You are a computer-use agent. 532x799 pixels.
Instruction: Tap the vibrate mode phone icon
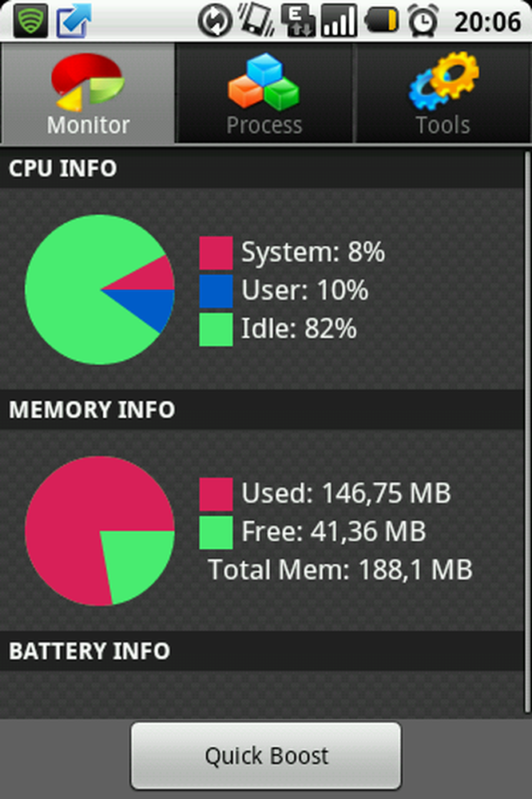click(256, 20)
